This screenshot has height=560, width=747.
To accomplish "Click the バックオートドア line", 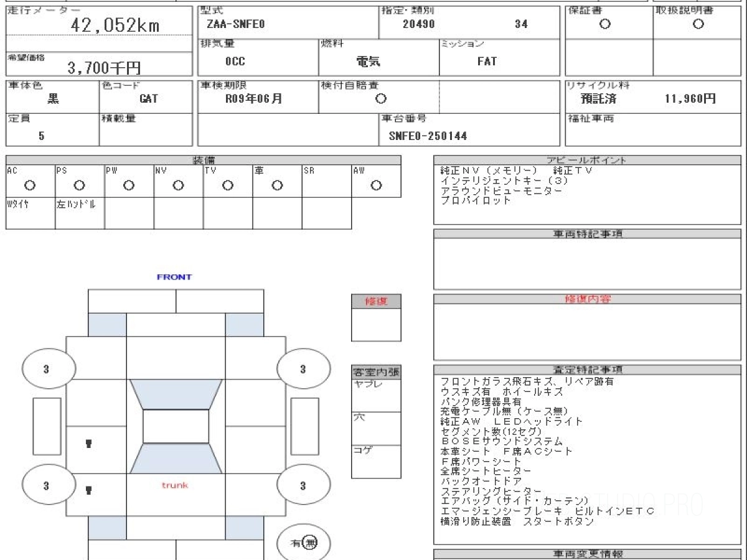I will click(481, 482).
